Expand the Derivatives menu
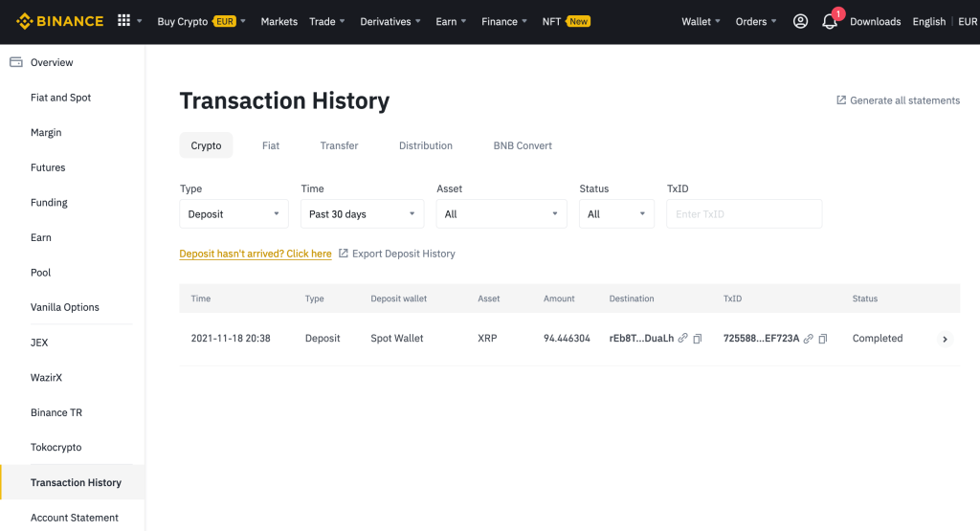 390,21
